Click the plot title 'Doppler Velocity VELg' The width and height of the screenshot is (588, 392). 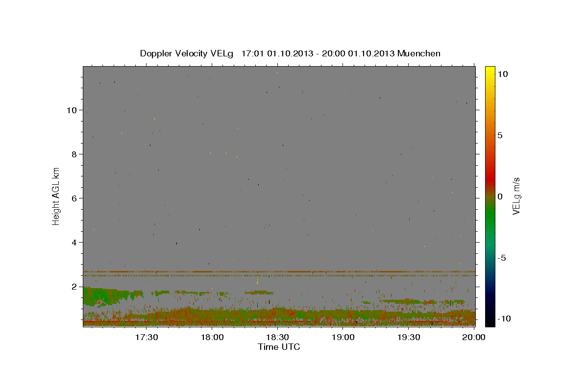188,53
